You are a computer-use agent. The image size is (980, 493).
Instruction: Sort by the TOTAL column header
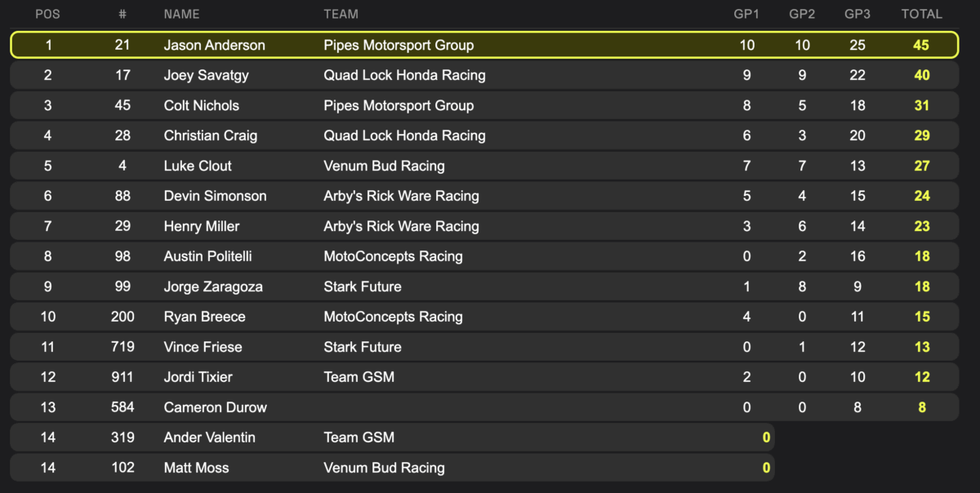click(x=921, y=14)
